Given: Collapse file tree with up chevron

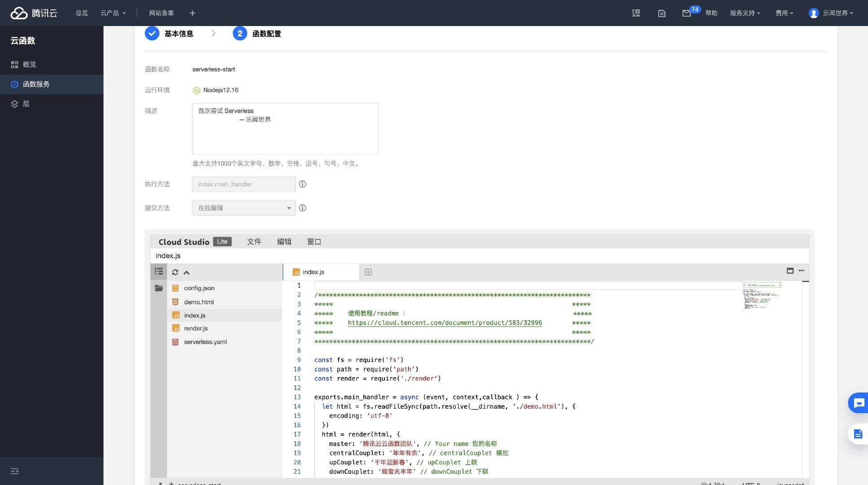Looking at the screenshot, I should (187, 272).
